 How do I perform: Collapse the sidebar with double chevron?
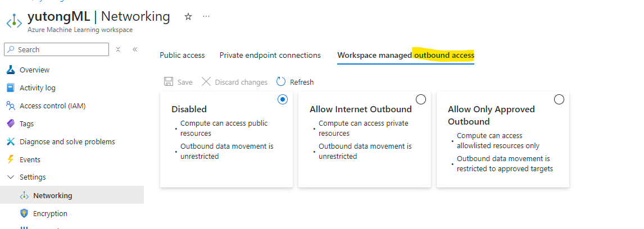[135, 49]
